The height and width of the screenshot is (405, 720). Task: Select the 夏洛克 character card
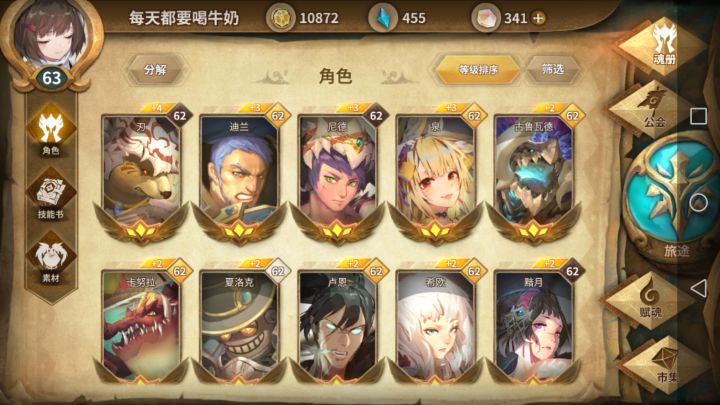click(x=239, y=324)
